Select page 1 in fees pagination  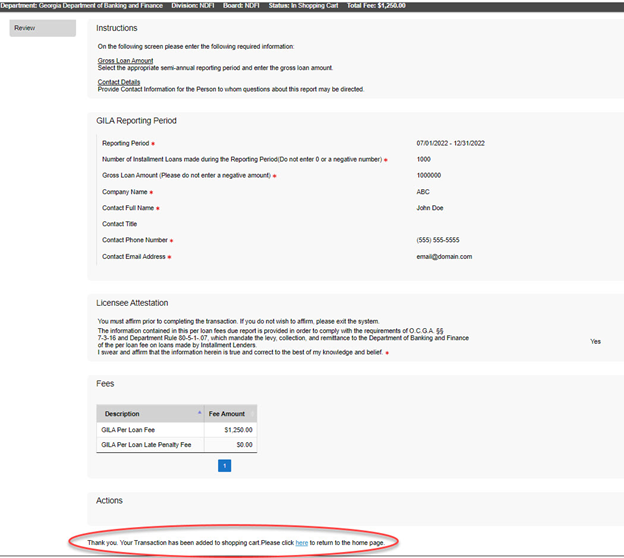(x=224, y=465)
